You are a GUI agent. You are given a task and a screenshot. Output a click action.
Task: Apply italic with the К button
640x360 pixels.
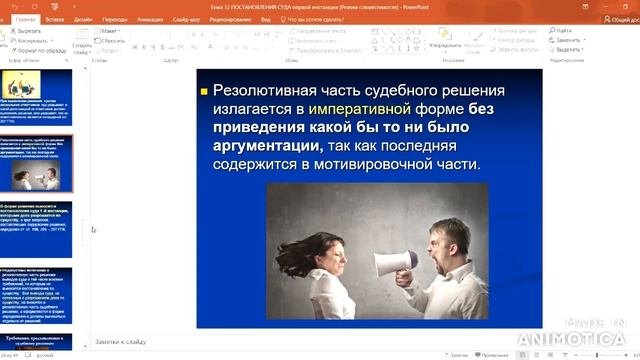pos(144,47)
